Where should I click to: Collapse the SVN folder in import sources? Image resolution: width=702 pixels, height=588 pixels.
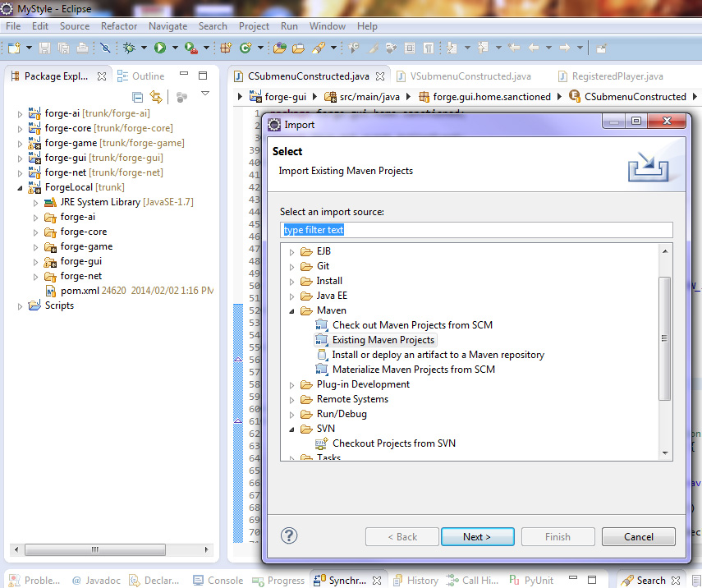pyautogui.click(x=292, y=430)
